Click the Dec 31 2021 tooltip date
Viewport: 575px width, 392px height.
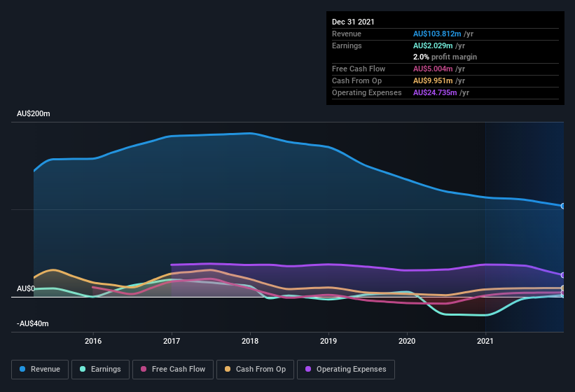pyautogui.click(x=353, y=22)
